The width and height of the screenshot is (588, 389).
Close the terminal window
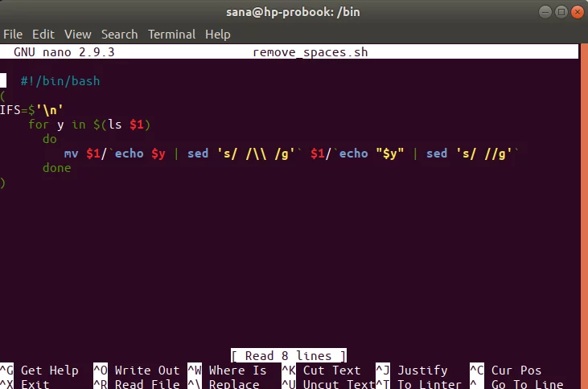point(577,12)
